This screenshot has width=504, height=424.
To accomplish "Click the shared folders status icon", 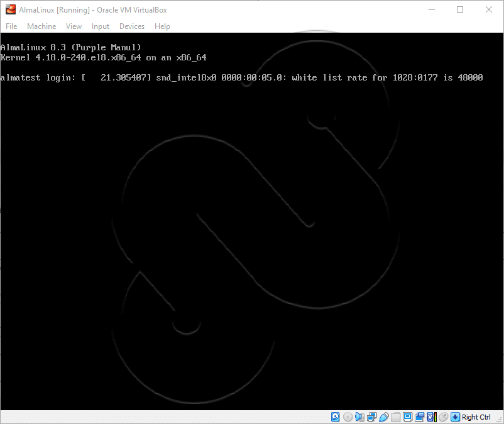I will click(395, 417).
